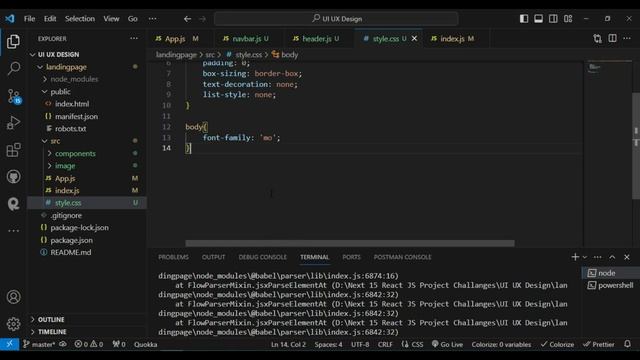Open manifest.json in the explorer
640x360 pixels.
click(76, 116)
